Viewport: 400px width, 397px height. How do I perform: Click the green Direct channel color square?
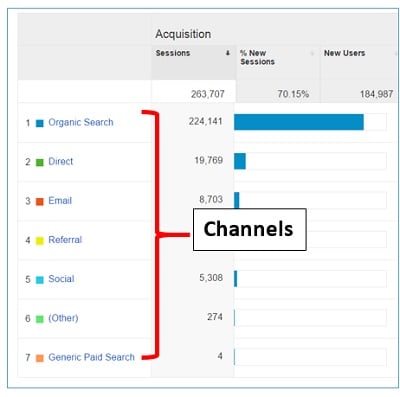pyautogui.click(x=40, y=163)
